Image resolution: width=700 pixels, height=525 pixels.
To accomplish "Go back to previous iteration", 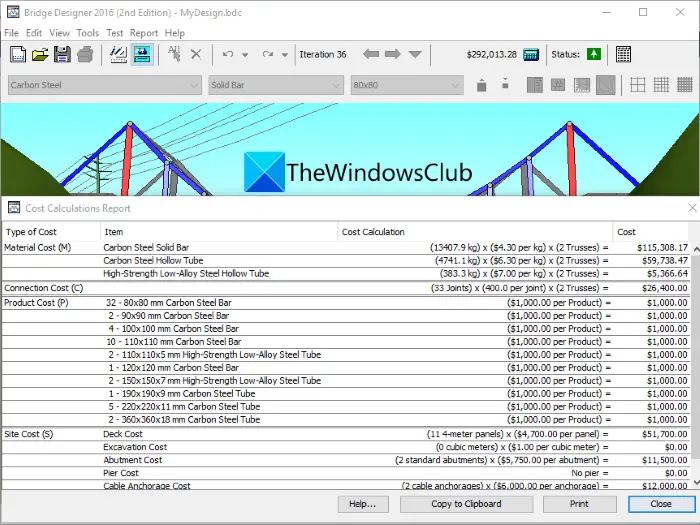I will point(371,54).
